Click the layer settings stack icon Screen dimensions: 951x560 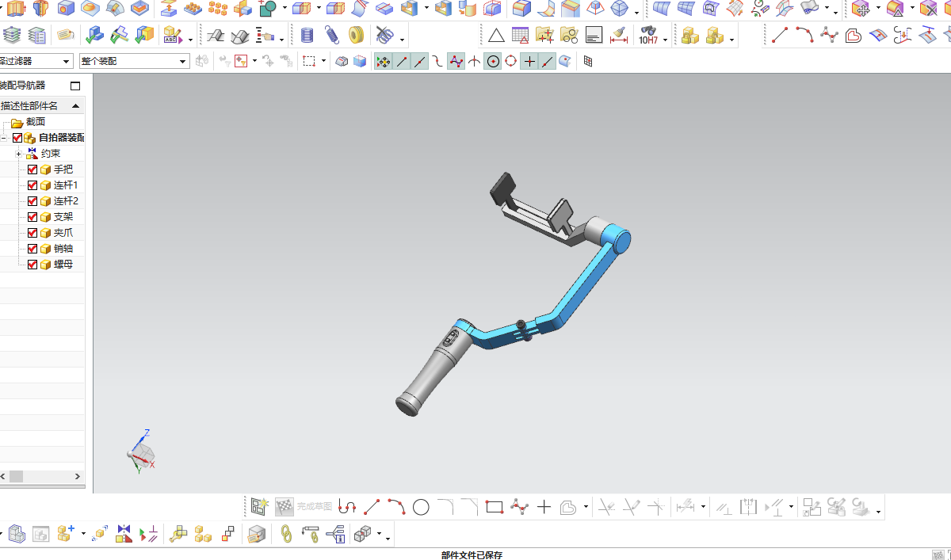(12, 36)
